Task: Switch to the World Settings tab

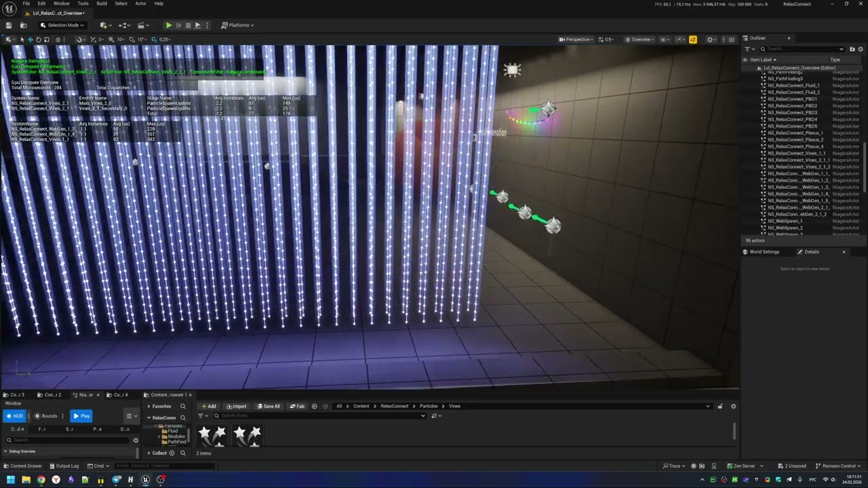Action: coord(762,252)
